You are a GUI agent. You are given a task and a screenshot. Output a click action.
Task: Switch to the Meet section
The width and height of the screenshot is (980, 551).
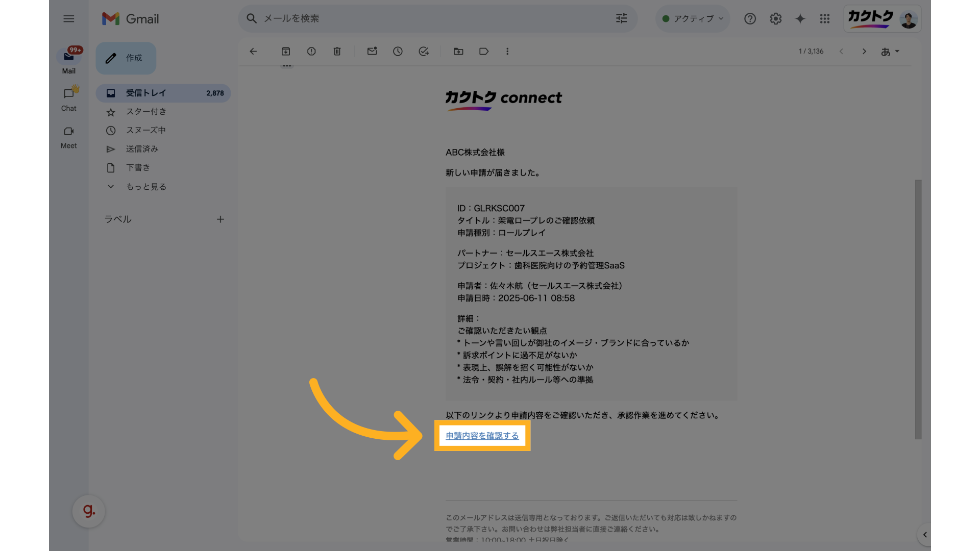(x=68, y=137)
